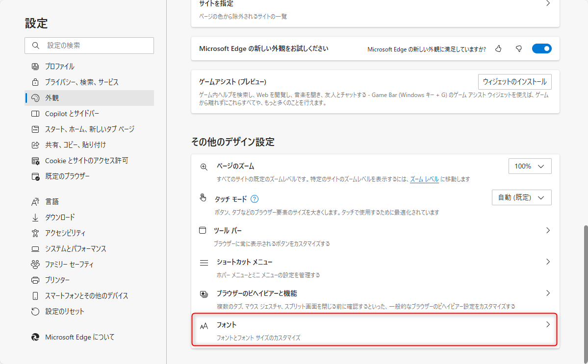Click the toolbar window icon beside ツール バー

pos(203,230)
